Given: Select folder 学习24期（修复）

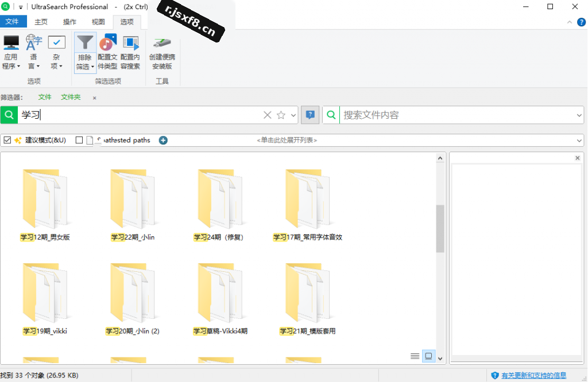Looking at the screenshot, I should 219,205.
